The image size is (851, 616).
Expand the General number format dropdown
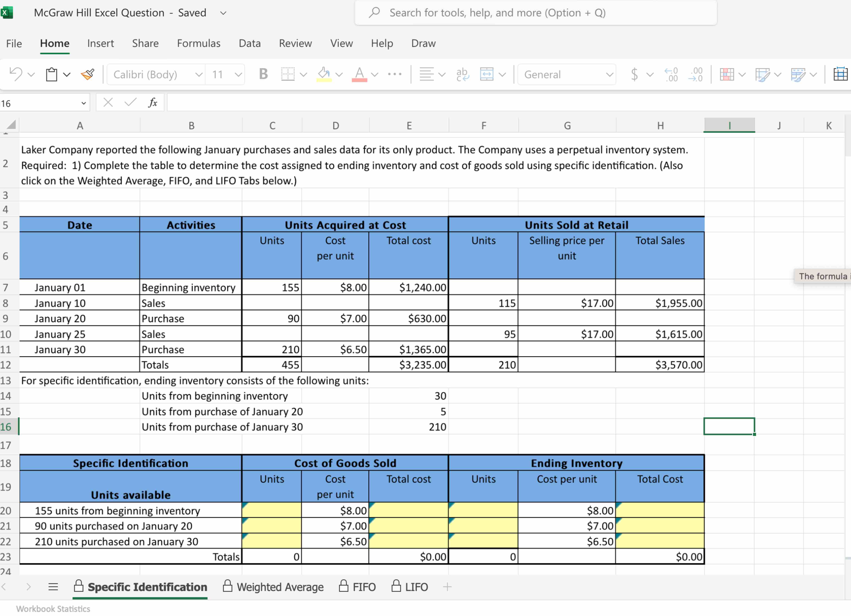tap(609, 74)
